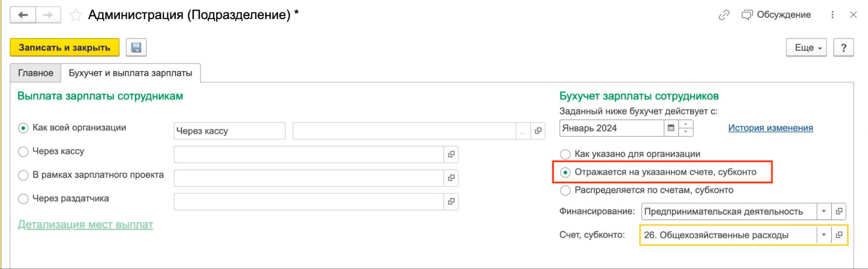Click the forward navigation arrow
868x269 pixels.
pos(48,15)
